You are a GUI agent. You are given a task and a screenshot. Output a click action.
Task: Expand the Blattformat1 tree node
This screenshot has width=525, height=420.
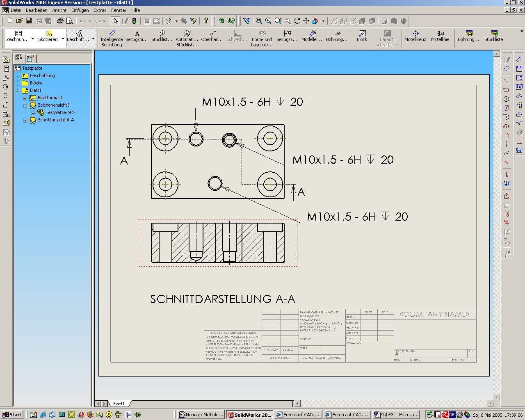coord(25,98)
